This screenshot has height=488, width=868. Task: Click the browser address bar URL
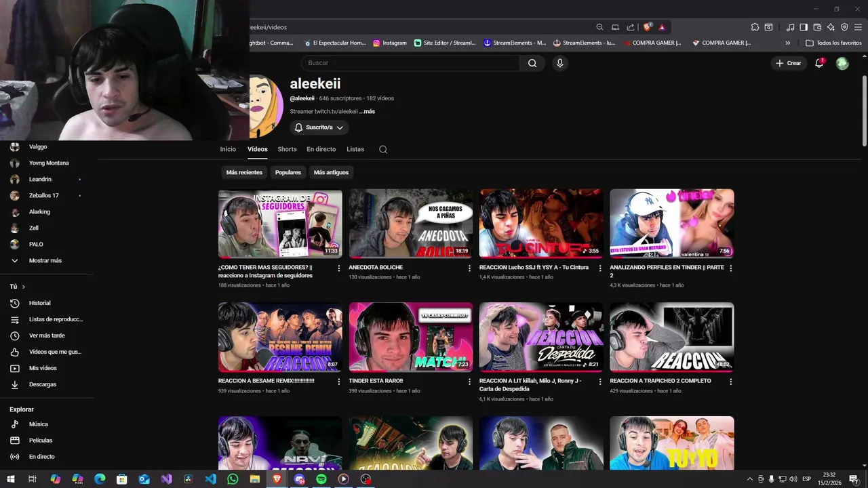coord(269,27)
